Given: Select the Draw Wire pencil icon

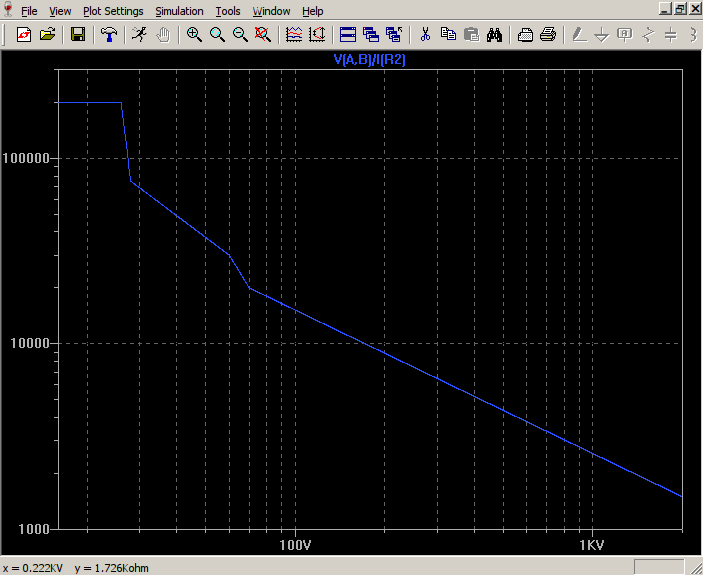Looking at the screenshot, I should 579,35.
